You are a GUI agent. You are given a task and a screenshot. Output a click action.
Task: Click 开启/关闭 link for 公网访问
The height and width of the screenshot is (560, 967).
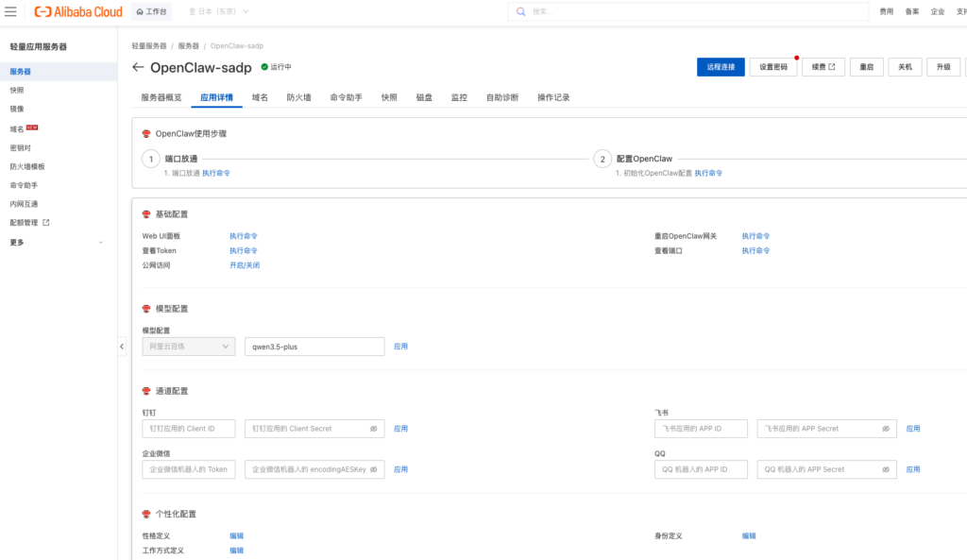(x=244, y=265)
